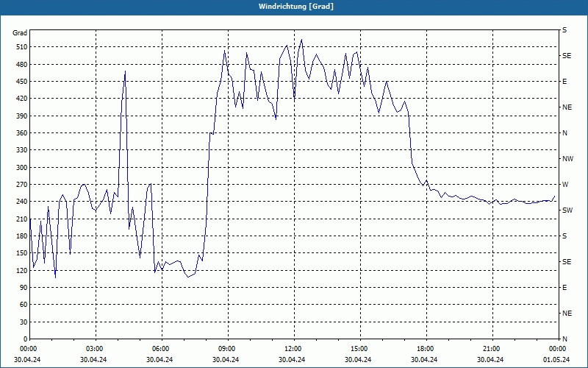Viewport: 588px width, 368px height.
Task: Click the NW compass direction label
Action: (567, 159)
